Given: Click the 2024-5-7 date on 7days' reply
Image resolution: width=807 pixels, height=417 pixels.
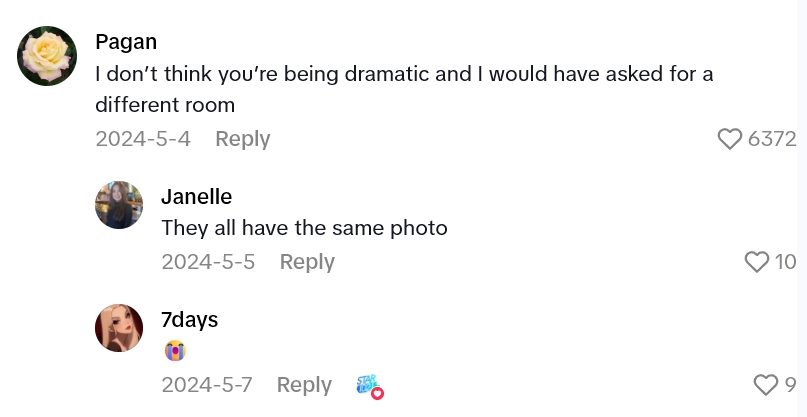Looking at the screenshot, I should [x=206, y=385].
